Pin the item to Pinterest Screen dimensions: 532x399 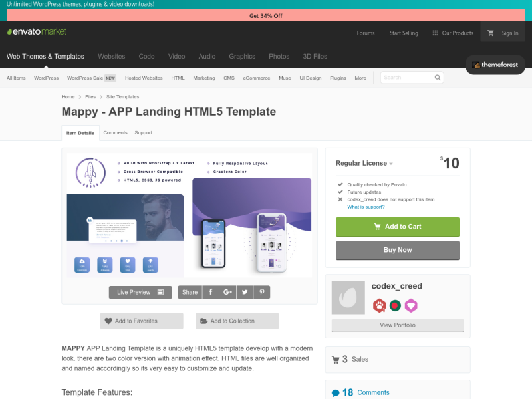(261, 291)
